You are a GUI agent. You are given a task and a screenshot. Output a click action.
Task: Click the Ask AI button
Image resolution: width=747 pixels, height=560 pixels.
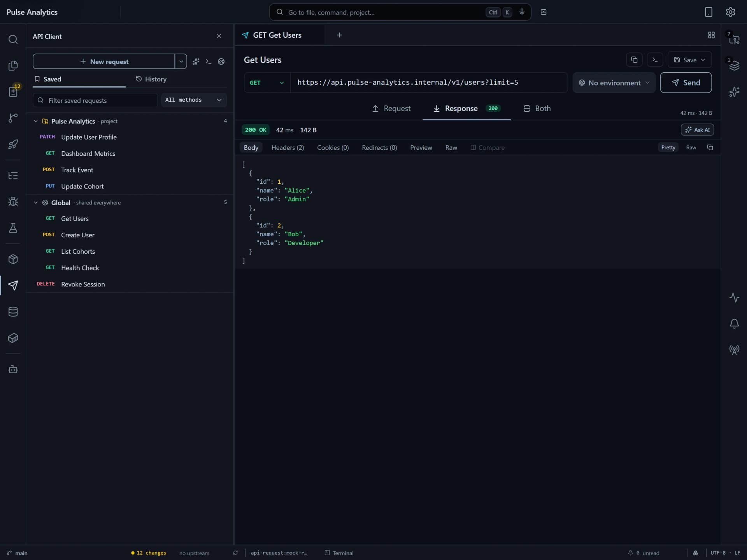tap(697, 130)
